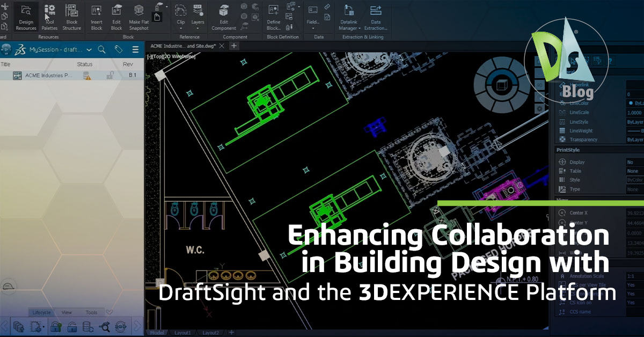Open the PrintStyle Table value dropdown

point(635,171)
